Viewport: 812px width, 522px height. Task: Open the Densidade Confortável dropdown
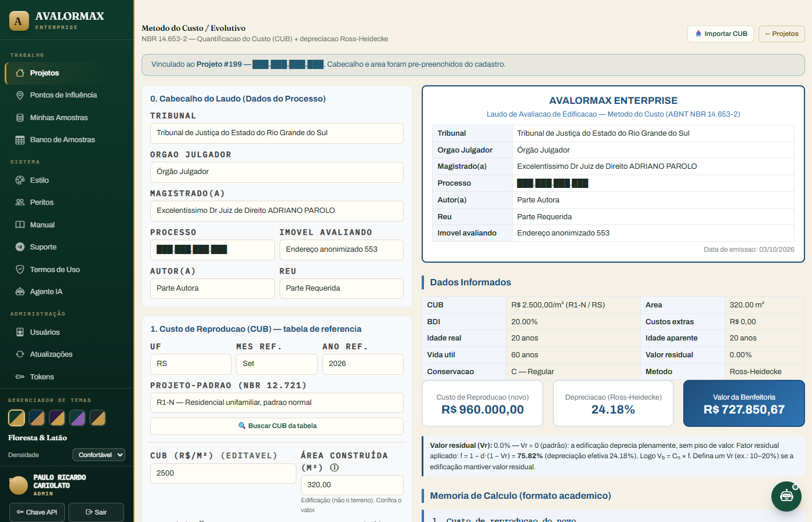pos(99,455)
